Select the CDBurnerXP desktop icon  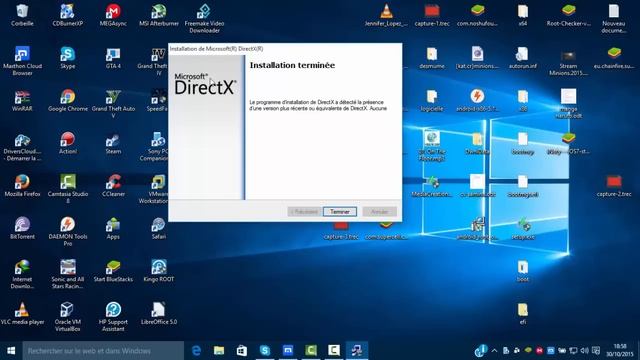coord(68,15)
